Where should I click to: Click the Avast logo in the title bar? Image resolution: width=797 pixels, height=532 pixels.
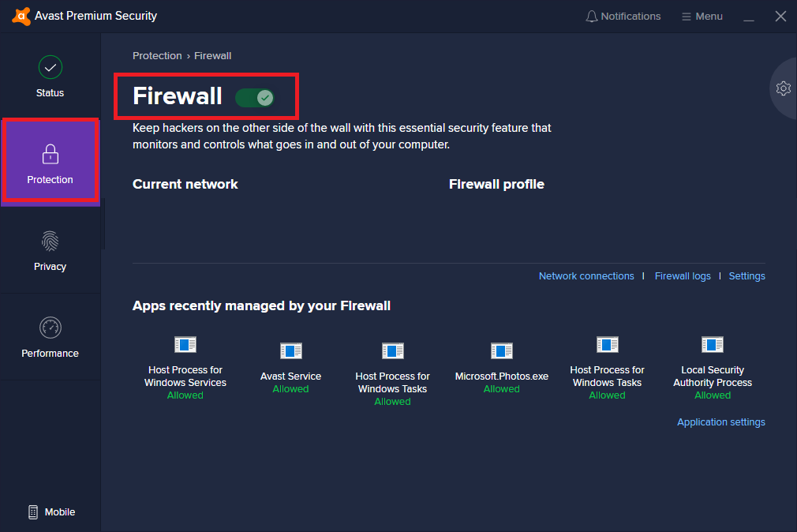click(21, 15)
